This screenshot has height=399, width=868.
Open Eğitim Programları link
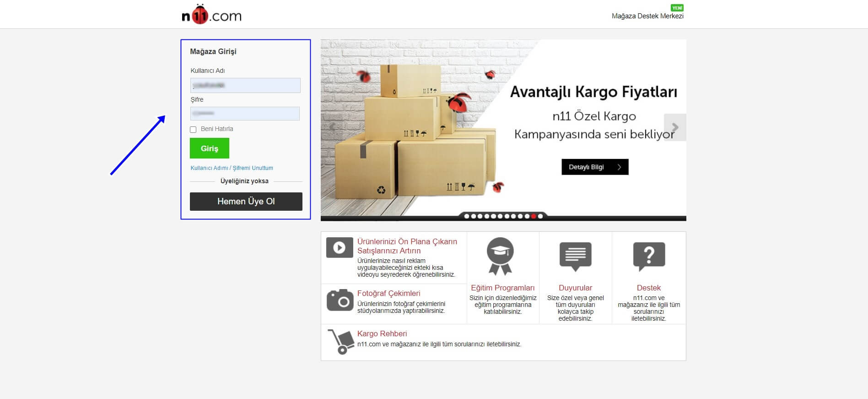[x=503, y=288]
